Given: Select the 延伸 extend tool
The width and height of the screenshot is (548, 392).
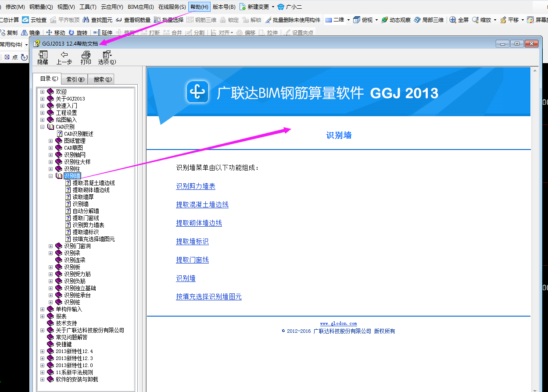Looking at the screenshot, I should pos(103,32).
